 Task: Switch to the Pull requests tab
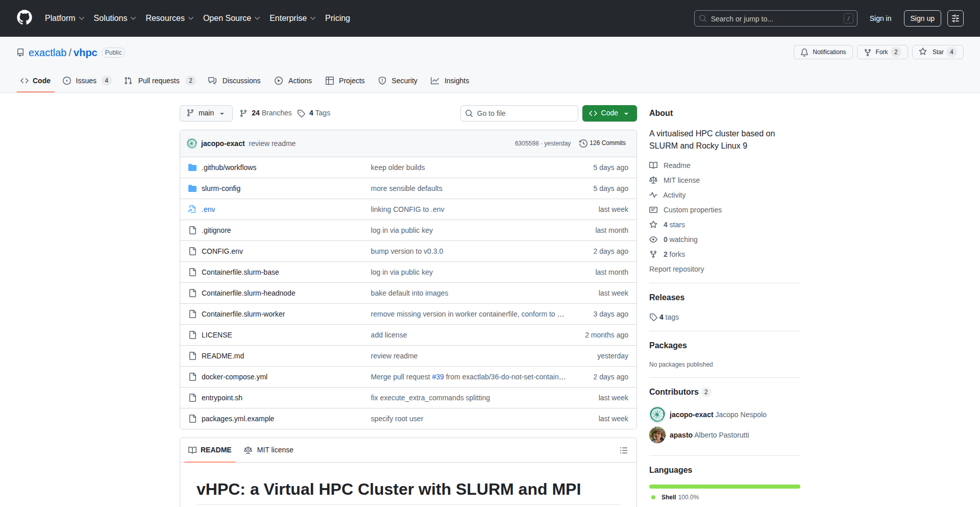[159, 81]
